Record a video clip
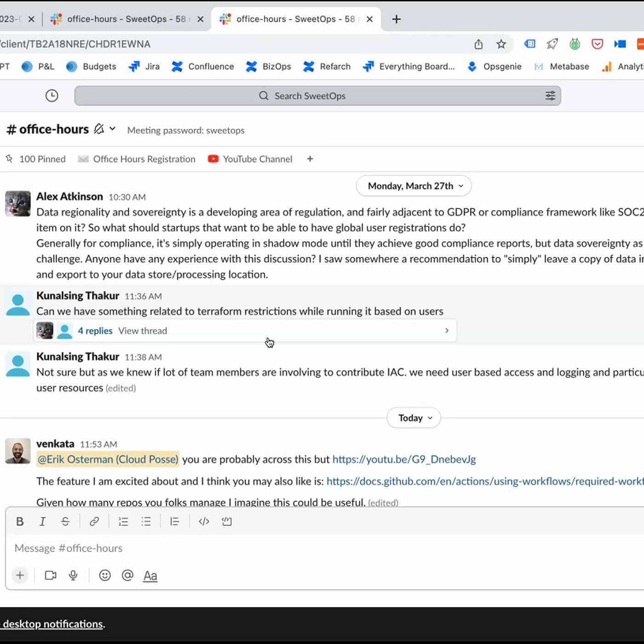The width and height of the screenshot is (644, 644). coord(51,575)
